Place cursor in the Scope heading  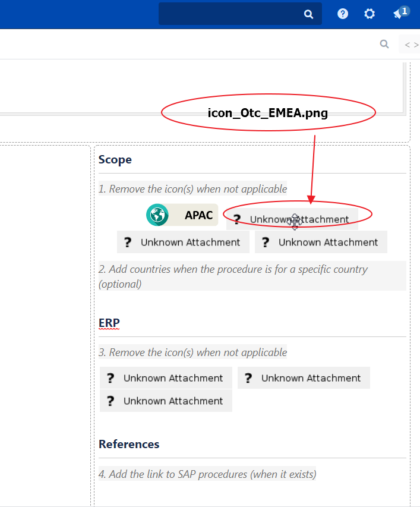coord(115,160)
